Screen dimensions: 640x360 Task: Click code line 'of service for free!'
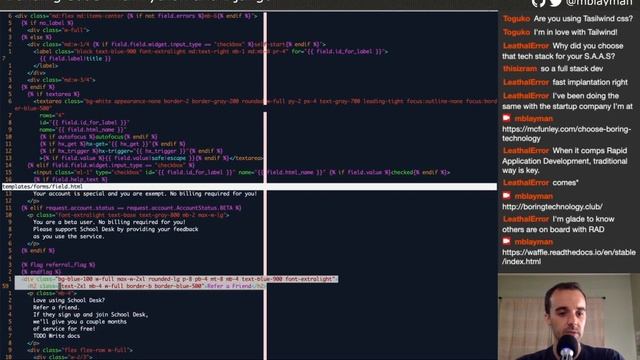point(64,329)
